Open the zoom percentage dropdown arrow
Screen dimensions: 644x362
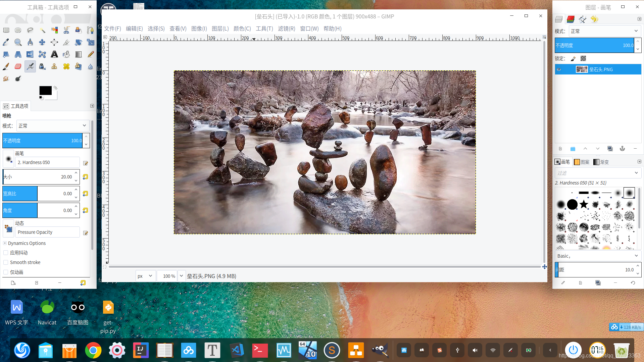pyautogui.click(x=182, y=276)
